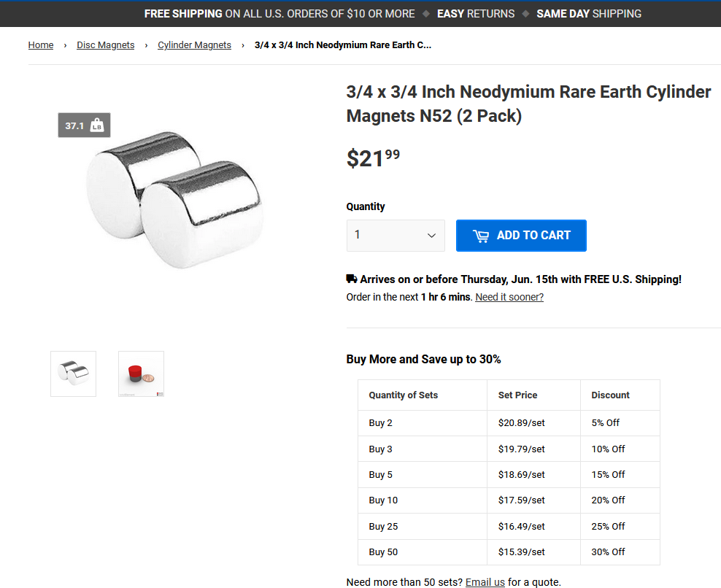Select the two silver cylinders thumbnail

coord(74,374)
